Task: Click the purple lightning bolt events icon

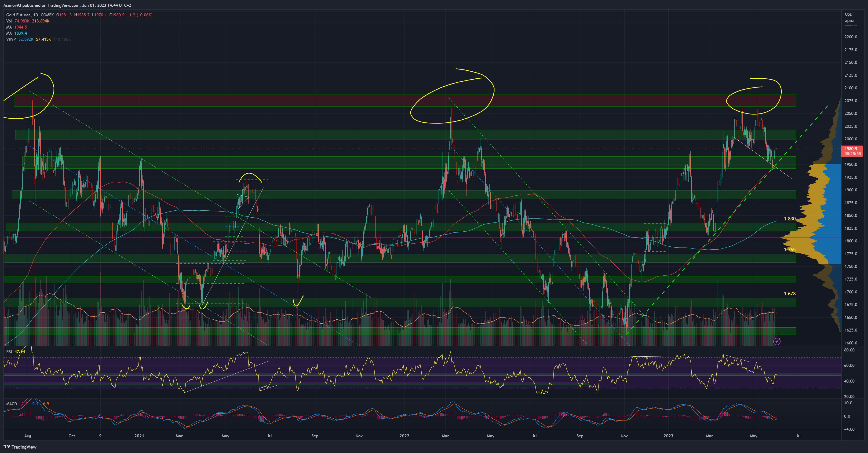Action: [x=777, y=341]
